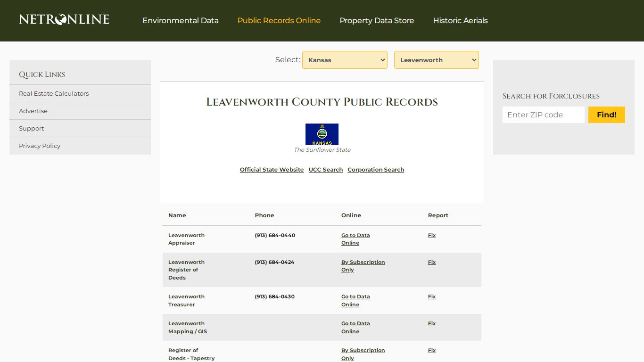Open the Corporation Search link
This screenshot has height=362, width=644.
click(x=376, y=170)
